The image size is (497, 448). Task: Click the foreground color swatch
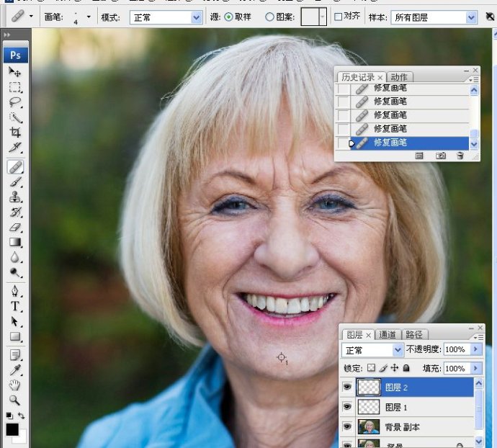pos(12,429)
